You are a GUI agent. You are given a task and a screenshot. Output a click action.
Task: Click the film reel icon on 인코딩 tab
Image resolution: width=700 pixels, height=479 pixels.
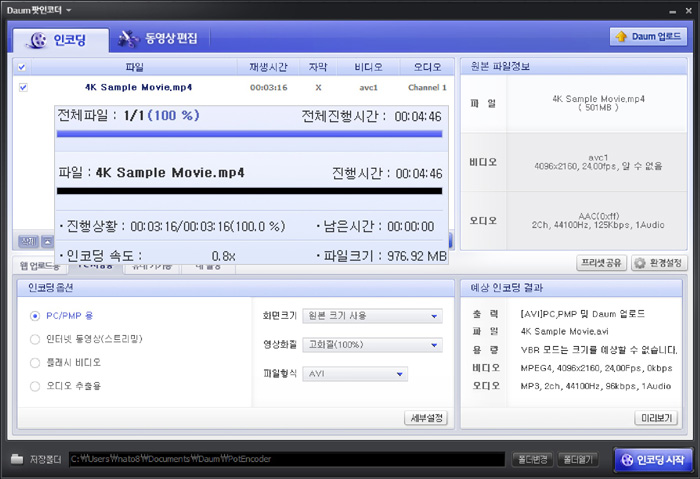coord(38,40)
